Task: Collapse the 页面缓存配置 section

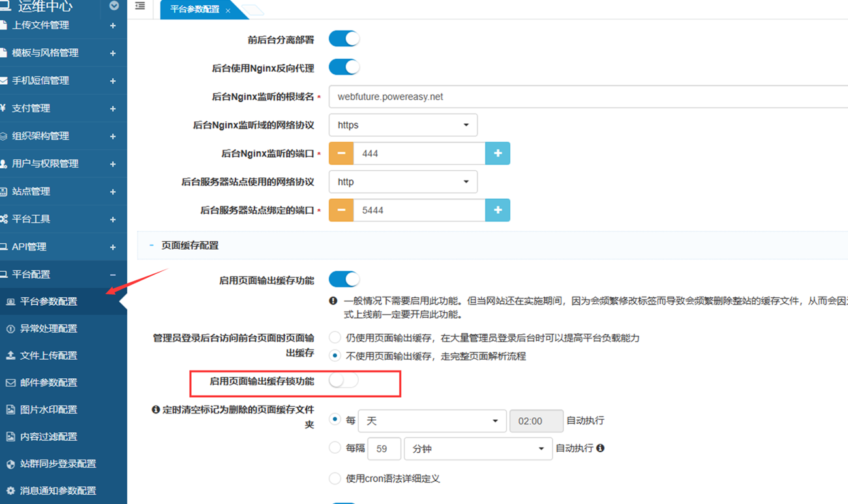Action: [151, 245]
